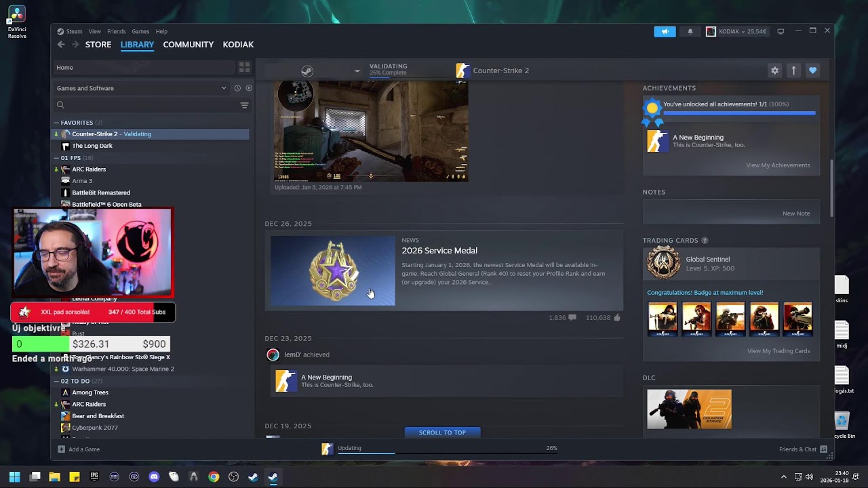Toggle the Counter-Strike 2 favorite heart
Screen dimensions: 868x488
point(812,70)
